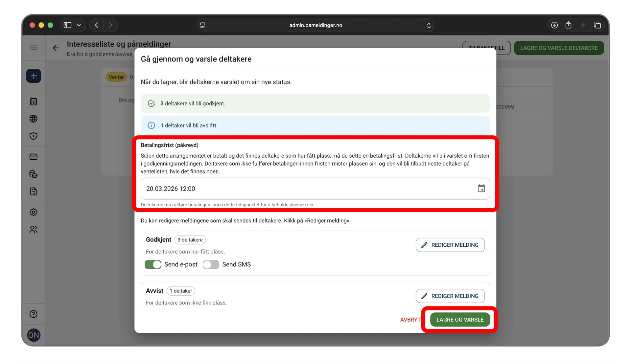Click Lagre og varsle button
Image resolution: width=631 pixels, height=364 pixels.
tap(460, 320)
